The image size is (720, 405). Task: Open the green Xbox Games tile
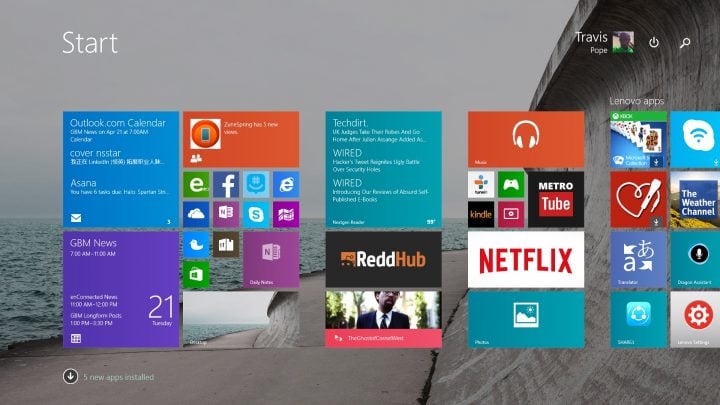[511, 184]
